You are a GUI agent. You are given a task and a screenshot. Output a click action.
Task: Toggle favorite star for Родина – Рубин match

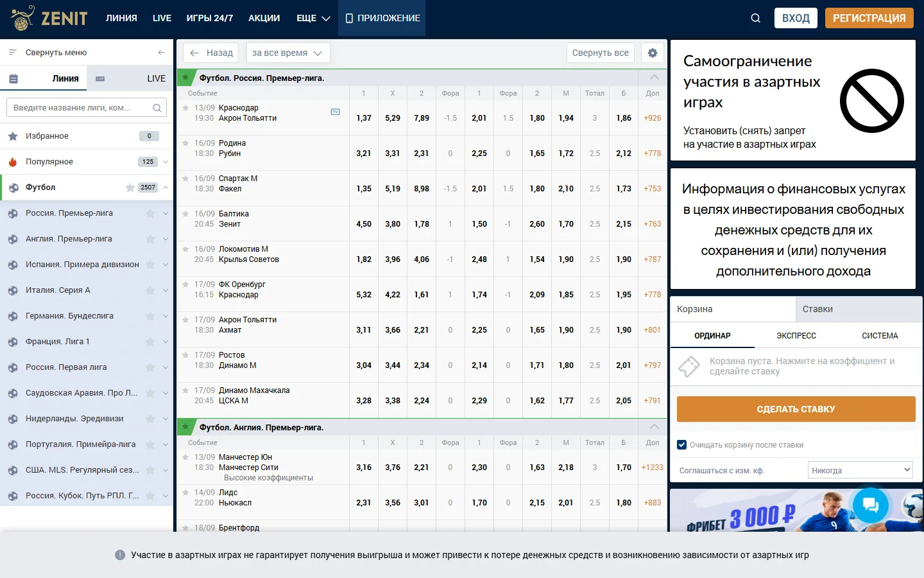click(x=185, y=143)
